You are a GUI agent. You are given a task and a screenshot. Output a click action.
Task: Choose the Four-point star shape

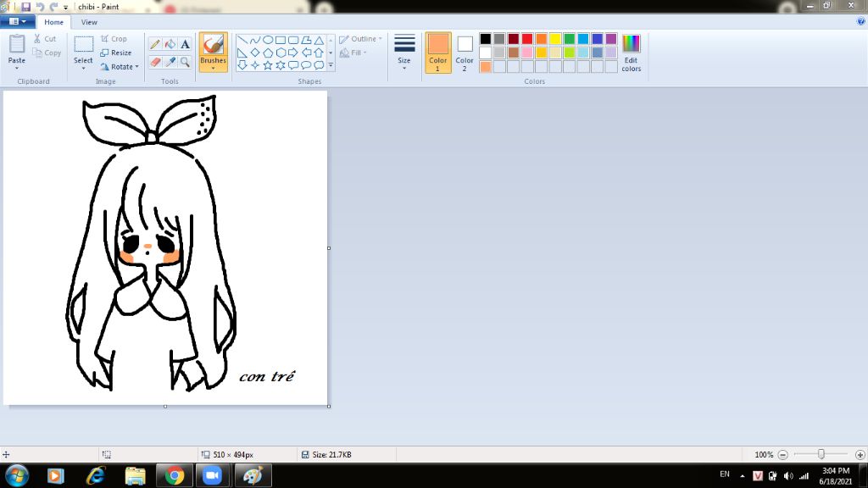(254, 65)
